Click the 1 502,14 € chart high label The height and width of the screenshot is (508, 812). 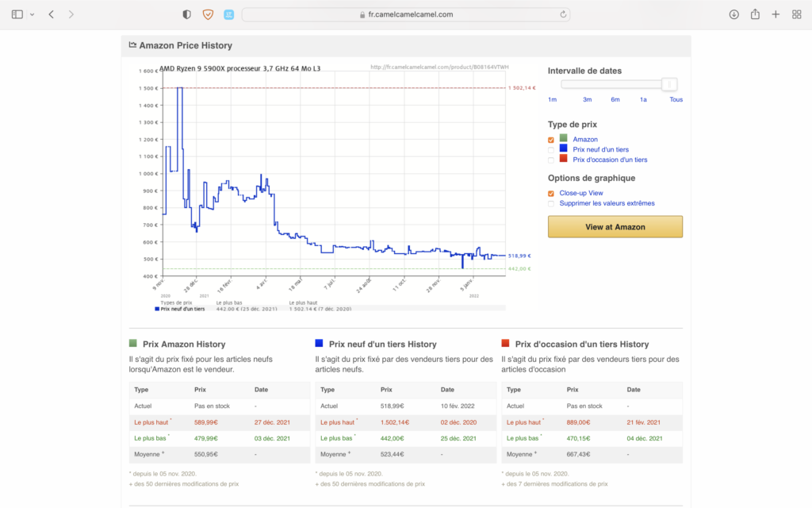[x=522, y=88]
